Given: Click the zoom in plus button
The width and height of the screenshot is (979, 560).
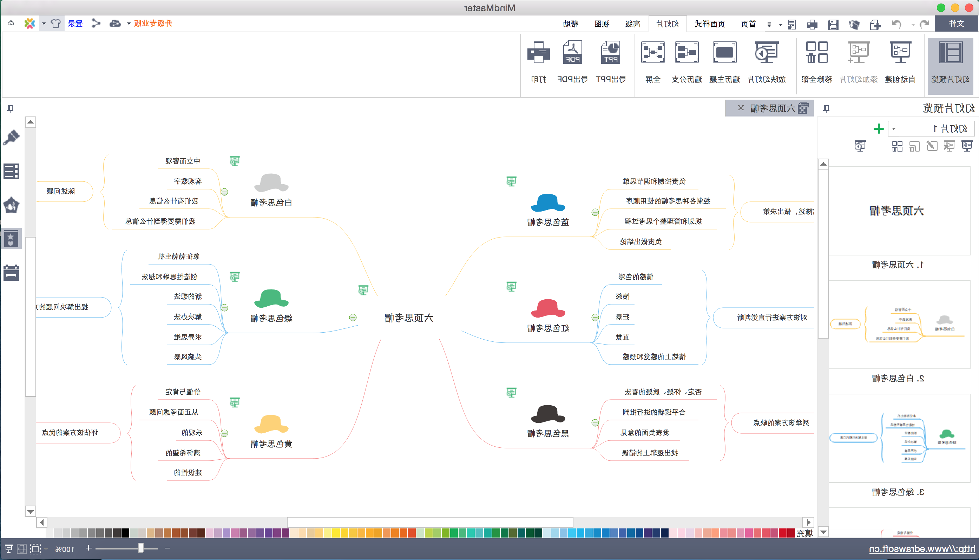Looking at the screenshot, I should point(88,548).
